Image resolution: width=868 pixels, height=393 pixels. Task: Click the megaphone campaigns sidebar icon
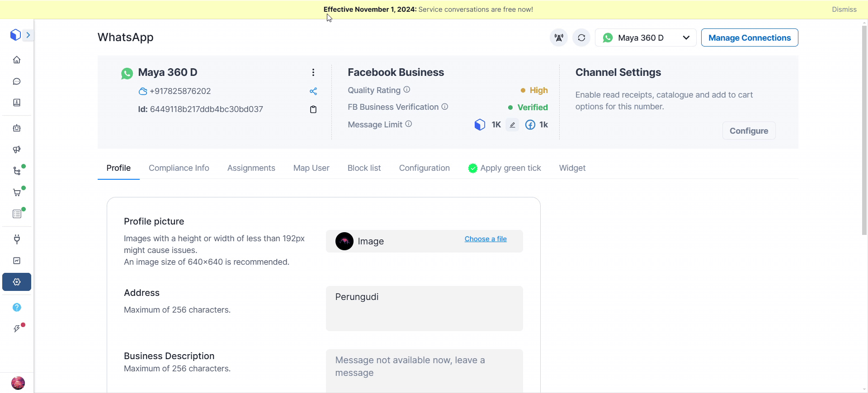click(x=17, y=150)
